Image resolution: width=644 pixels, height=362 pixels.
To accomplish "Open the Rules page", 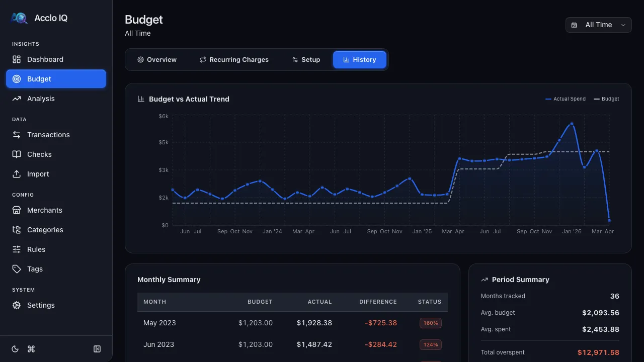I will (x=56, y=249).
